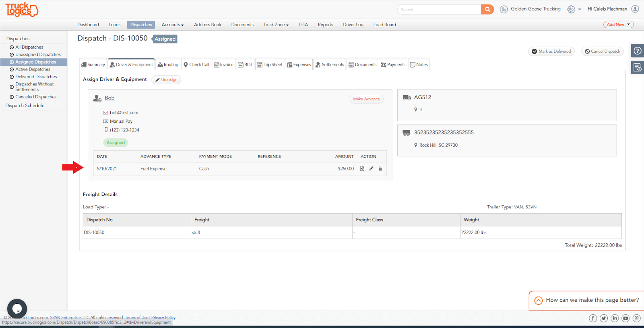Delete the Fuel Expense advance trash icon

(380, 168)
